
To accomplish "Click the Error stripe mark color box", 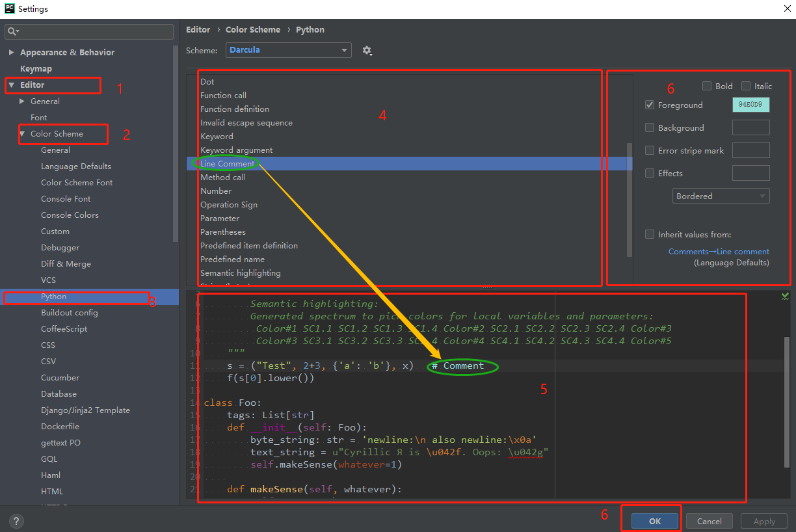I will coord(750,150).
